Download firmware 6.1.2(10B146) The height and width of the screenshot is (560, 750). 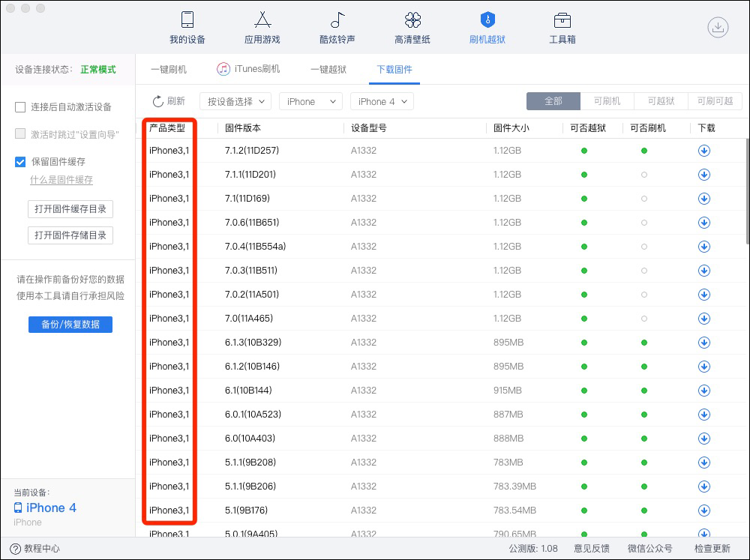point(704,367)
